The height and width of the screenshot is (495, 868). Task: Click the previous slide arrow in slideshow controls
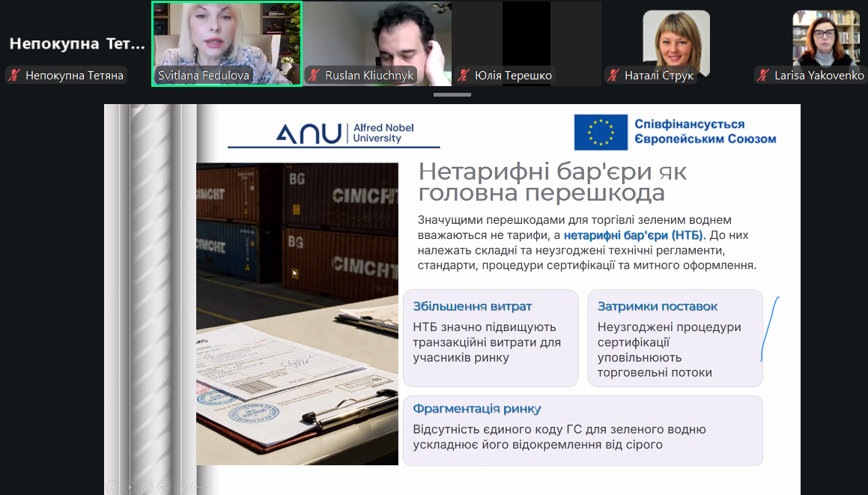pos(112,487)
